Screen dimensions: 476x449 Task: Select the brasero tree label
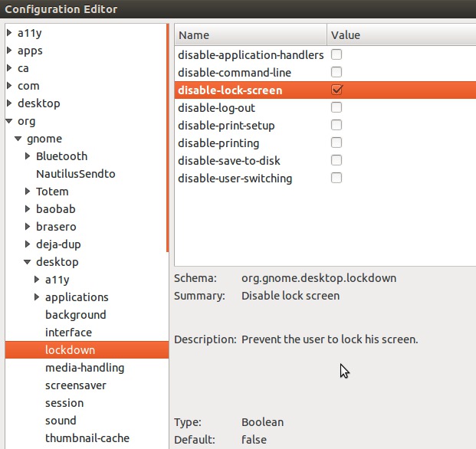[56, 227]
